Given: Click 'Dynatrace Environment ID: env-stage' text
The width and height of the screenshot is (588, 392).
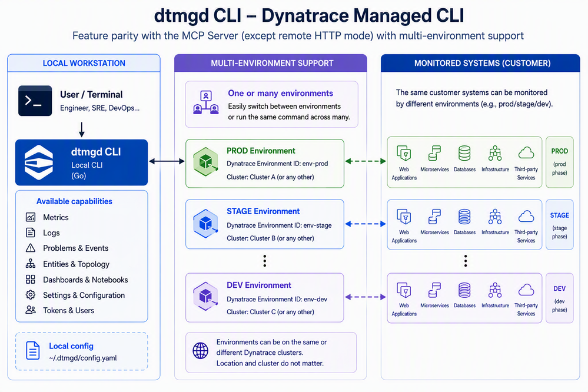Looking at the screenshot, I should (280, 225).
